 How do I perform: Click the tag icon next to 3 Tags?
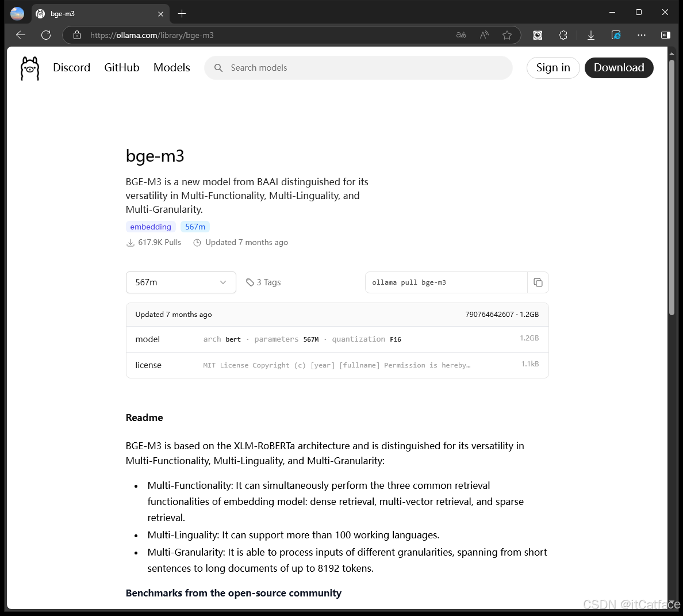click(x=250, y=283)
